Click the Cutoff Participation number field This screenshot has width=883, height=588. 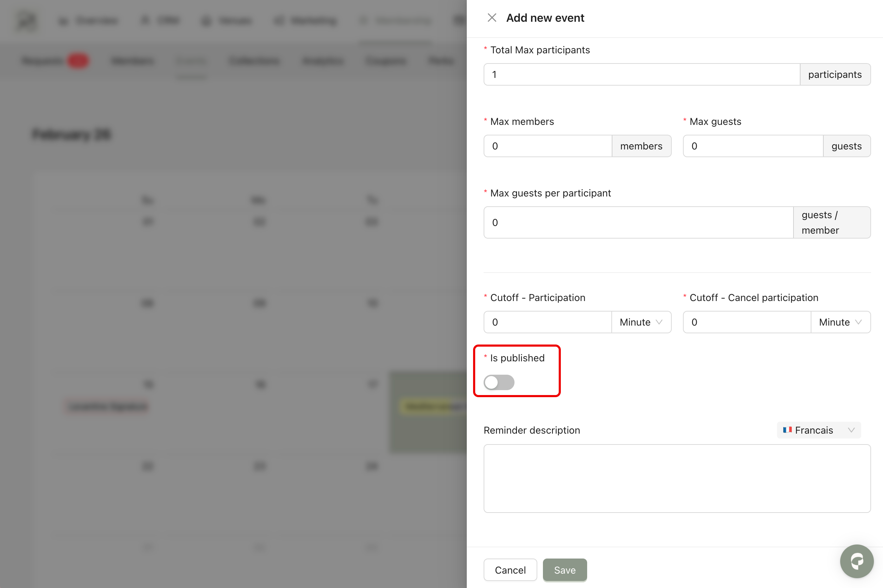pyautogui.click(x=547, y=322)
